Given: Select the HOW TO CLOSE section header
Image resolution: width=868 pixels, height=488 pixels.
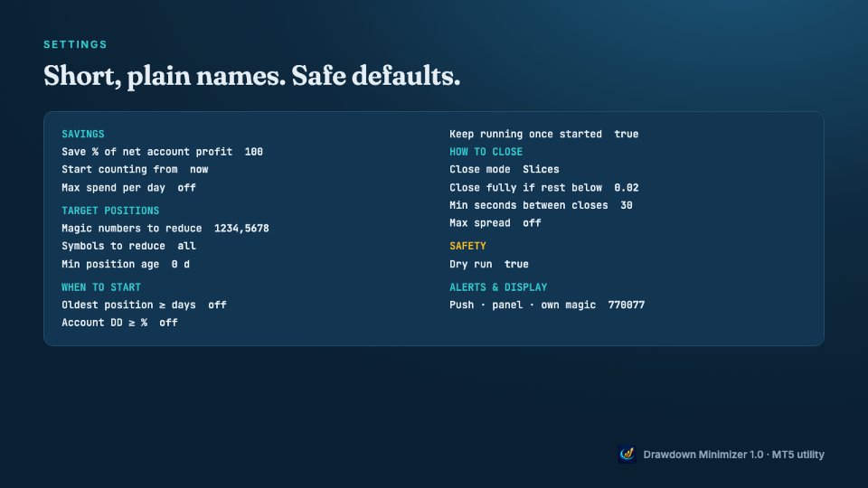Looking at the screenshot, I should 486,152.
